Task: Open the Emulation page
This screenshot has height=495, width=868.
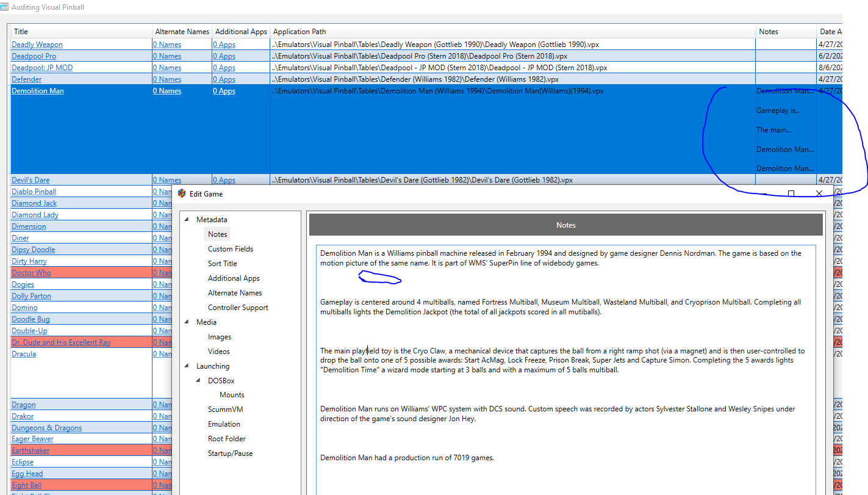Action: (x=224, y=424)
